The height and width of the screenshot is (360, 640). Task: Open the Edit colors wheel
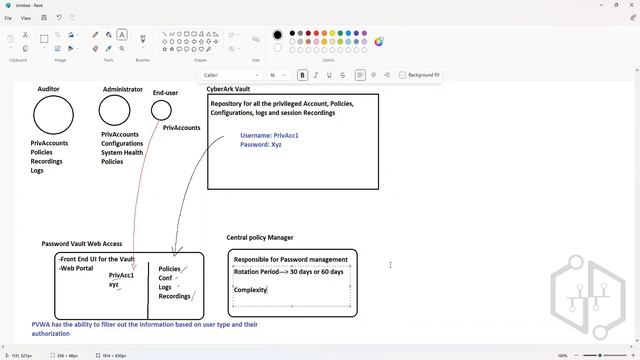coord(379,42)
